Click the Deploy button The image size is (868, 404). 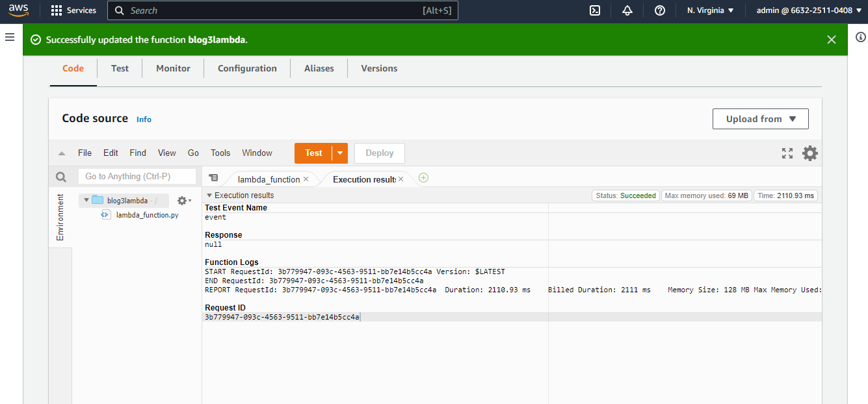click(379, 153)
